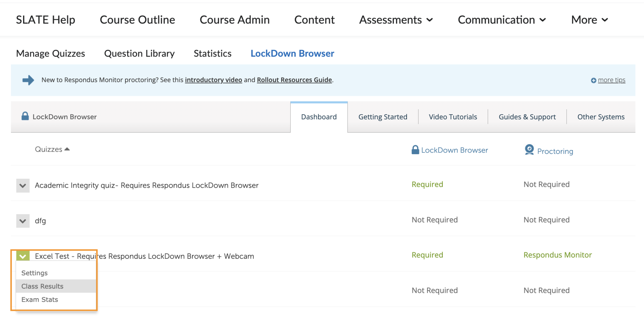Choose Class Results in the context menu
The width and height of the screenshot is (644, 319).
(x=42, y=286)
